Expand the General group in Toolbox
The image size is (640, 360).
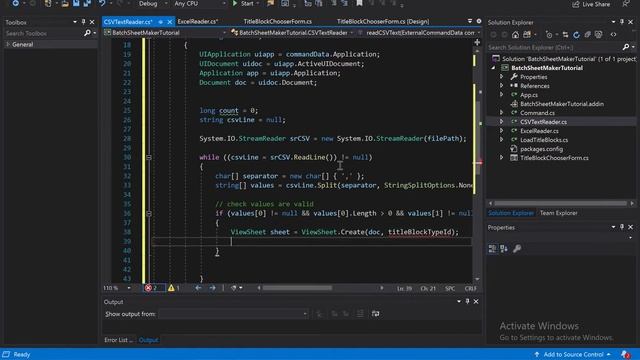tap(8, 44)
